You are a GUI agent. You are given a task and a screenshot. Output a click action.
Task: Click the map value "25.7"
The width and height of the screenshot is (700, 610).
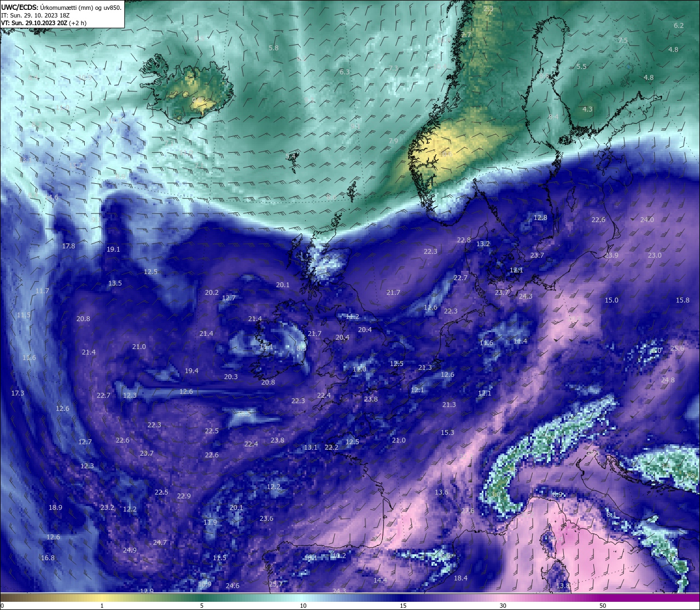(x=276, y=584)
